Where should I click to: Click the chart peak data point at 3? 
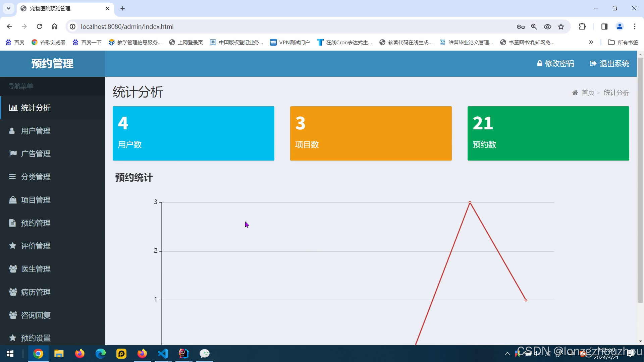[x=470, y=202]
